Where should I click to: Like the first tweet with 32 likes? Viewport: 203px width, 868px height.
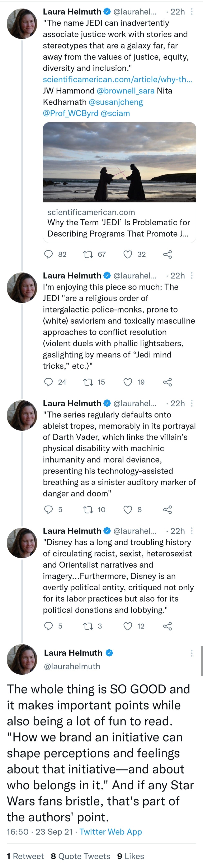click(x=128, y=254)
